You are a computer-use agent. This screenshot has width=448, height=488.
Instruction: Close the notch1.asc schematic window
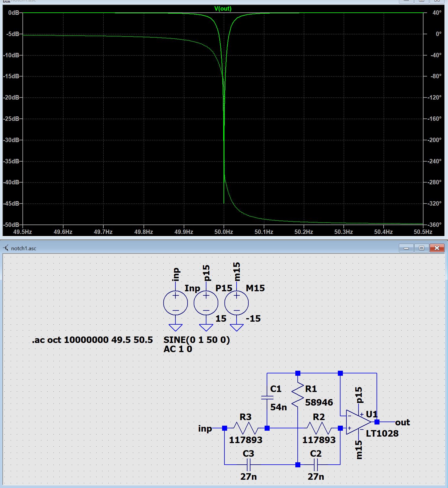pyautogui.click(x=437, y=248)
